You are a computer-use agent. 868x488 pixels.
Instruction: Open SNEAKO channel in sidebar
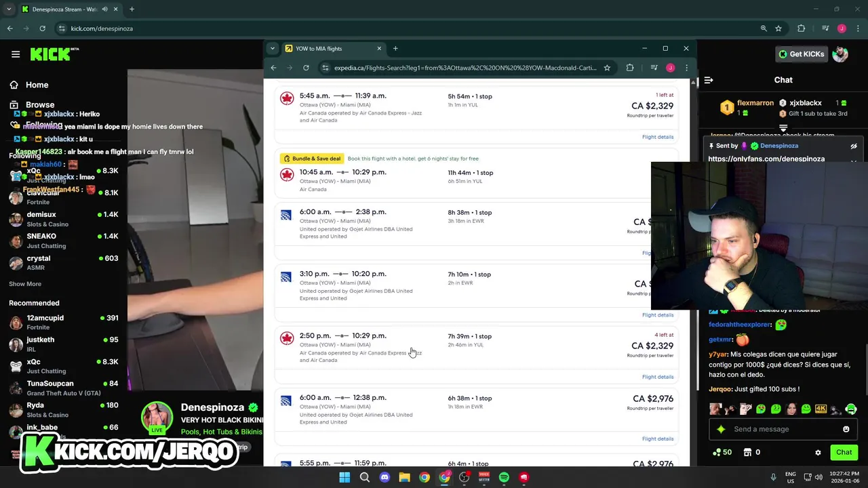coord(64,241)
